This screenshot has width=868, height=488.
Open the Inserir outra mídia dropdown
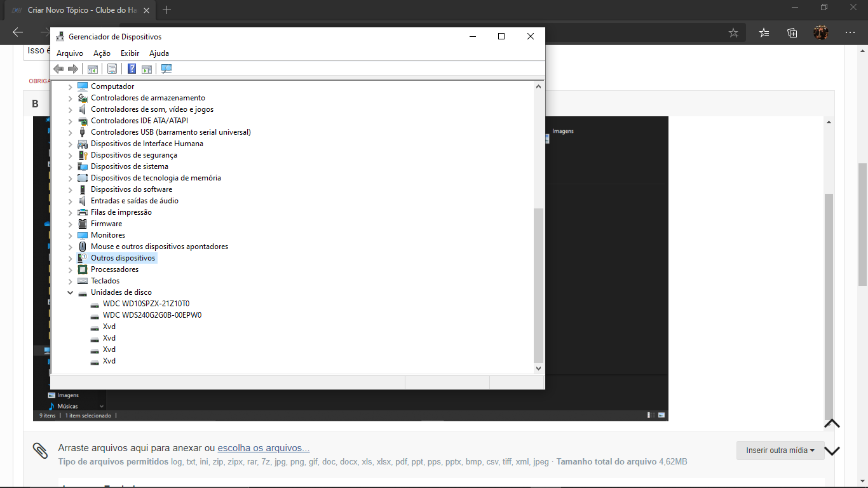[780, 451]
